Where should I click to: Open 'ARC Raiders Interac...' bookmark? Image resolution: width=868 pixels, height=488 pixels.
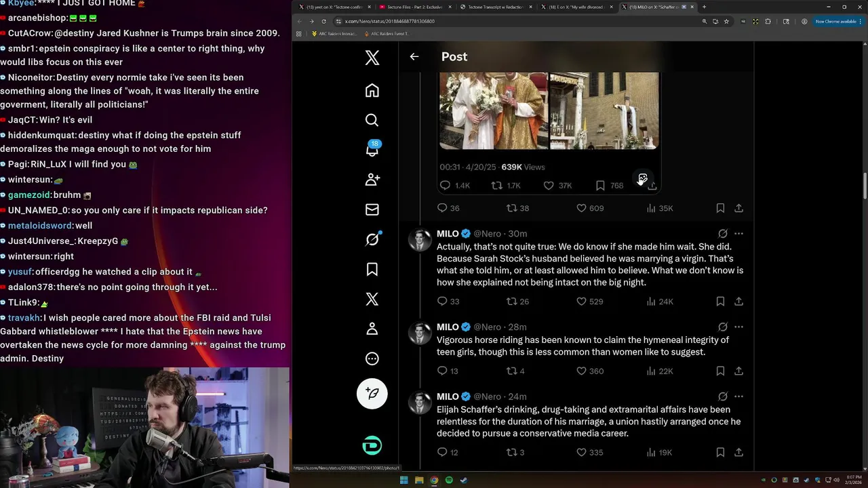334,33
